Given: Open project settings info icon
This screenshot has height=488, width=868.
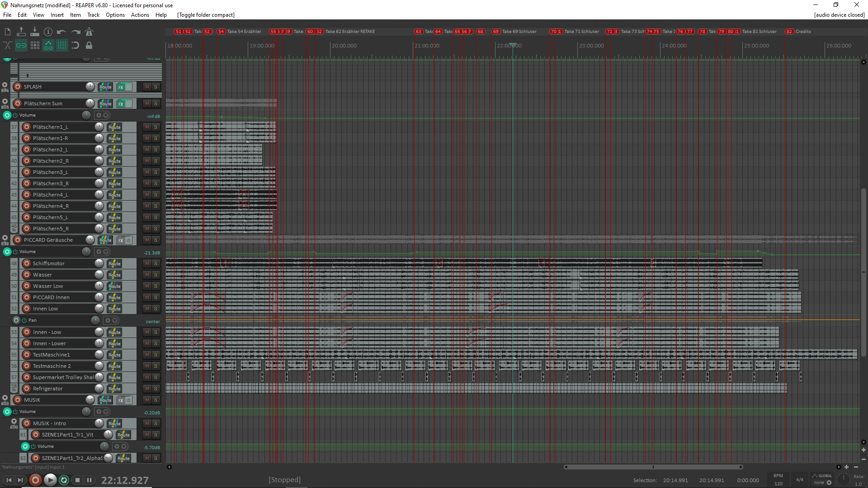Looking at the screenshot, I should click(48, 32).
